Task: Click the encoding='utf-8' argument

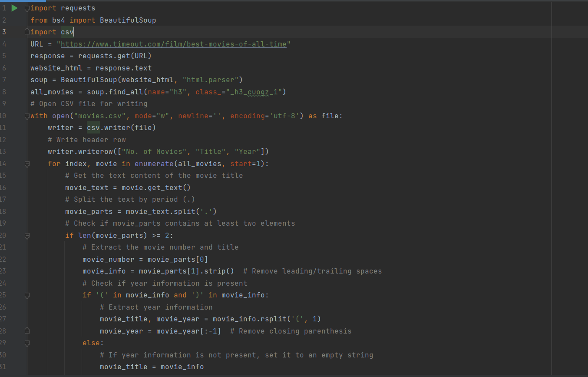Action: [x=265, y=116]
